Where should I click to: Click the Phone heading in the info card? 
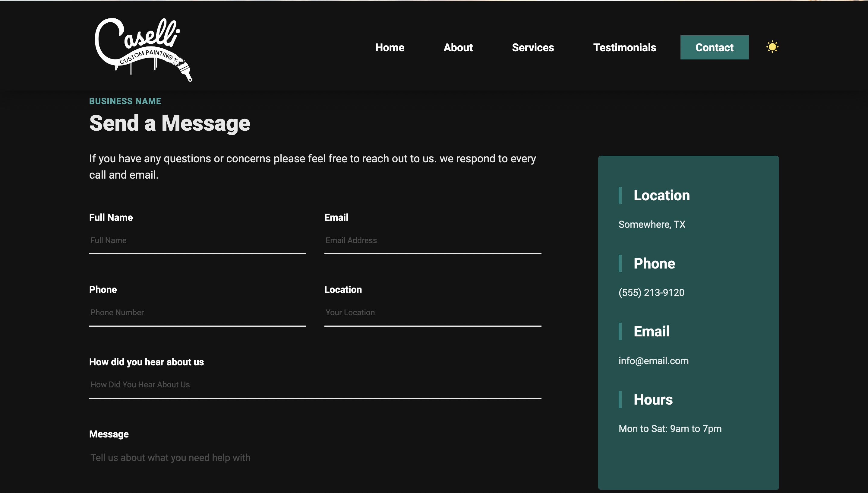[654, 263]
